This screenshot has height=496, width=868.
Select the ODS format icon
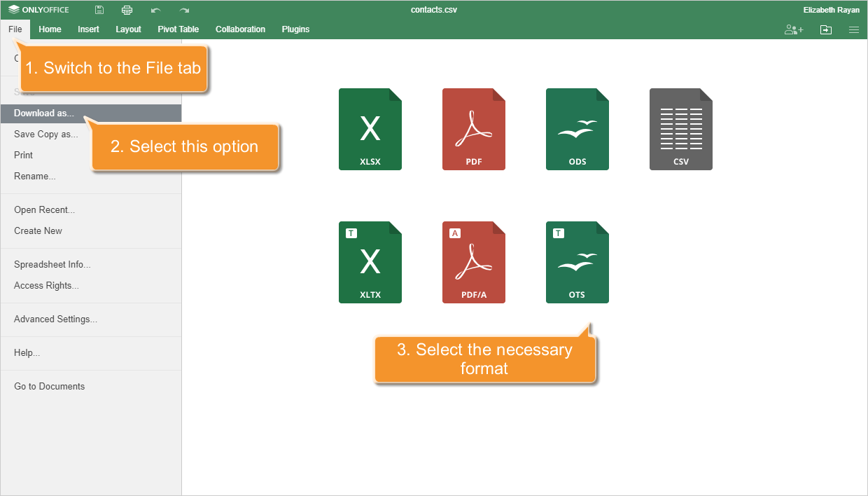coord(577,129)
